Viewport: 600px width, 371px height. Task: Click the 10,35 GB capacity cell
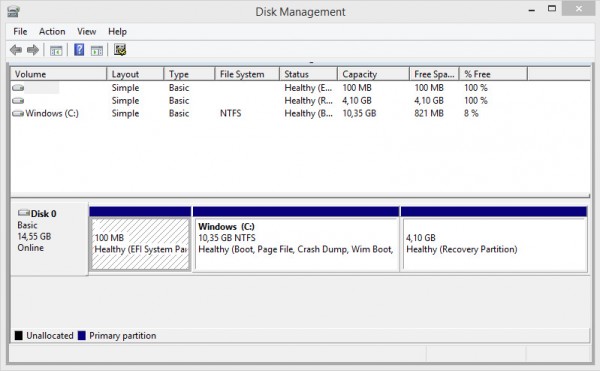pyautogui.click(x=359, y=114)
